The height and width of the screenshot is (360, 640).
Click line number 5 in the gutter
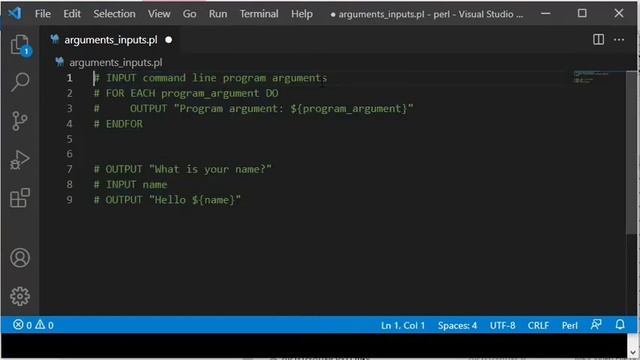click(x=69, y=139)
